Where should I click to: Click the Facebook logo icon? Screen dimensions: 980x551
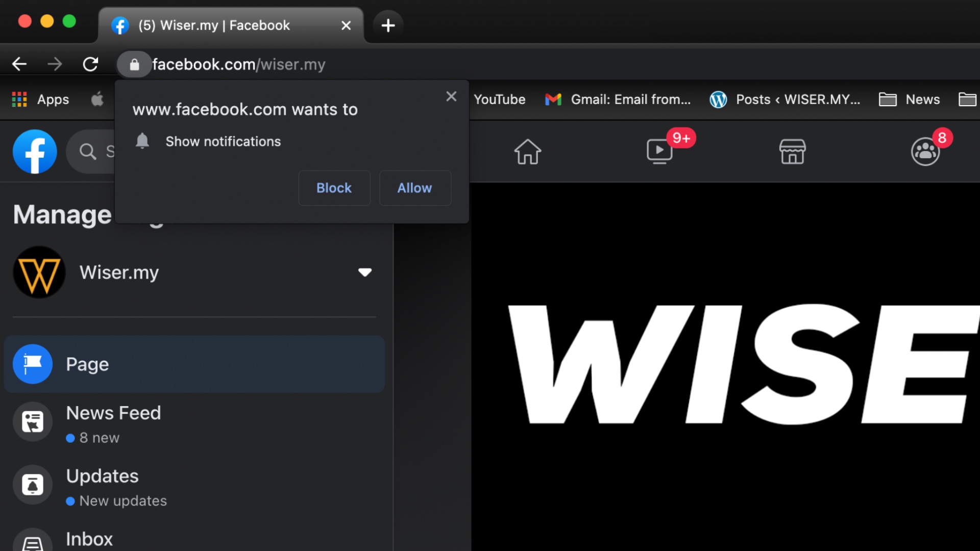[x=35, y=152]
